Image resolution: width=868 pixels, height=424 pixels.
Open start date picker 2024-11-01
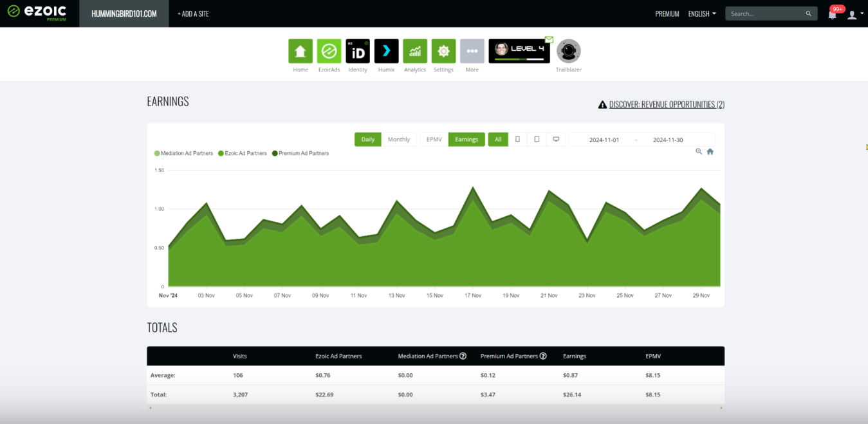(x=604, y=140)
